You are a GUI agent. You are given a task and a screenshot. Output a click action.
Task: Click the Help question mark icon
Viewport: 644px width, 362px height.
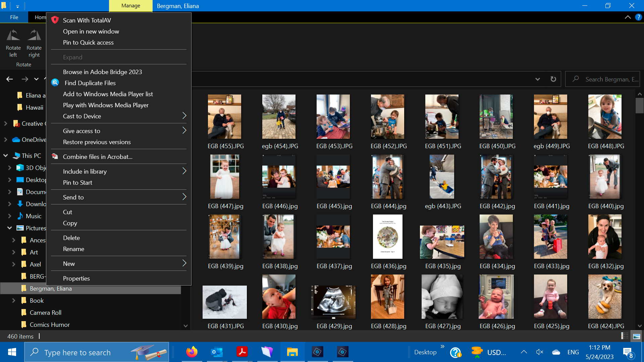(638, 17)
